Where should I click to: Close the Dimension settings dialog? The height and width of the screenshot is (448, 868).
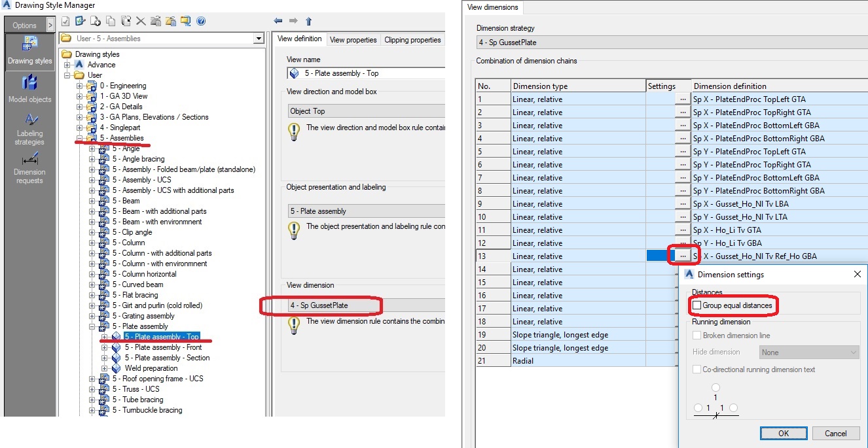pyautogui.click(x=857, y=274)
